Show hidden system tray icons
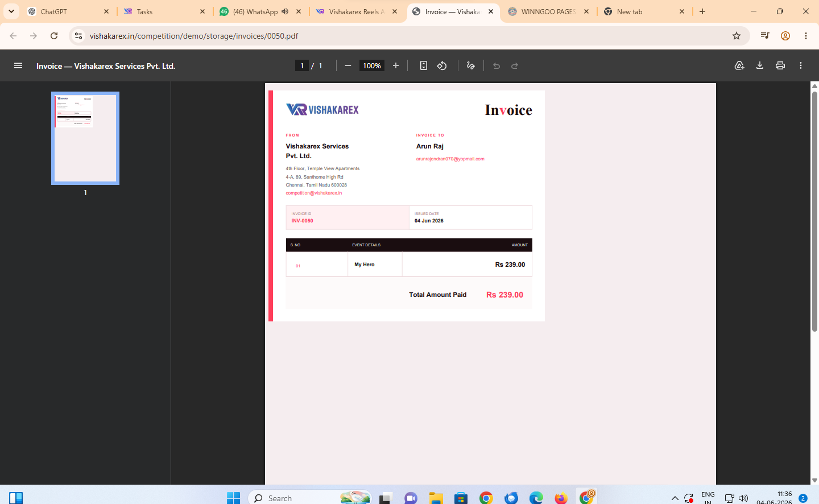 [x=675, y=498]
